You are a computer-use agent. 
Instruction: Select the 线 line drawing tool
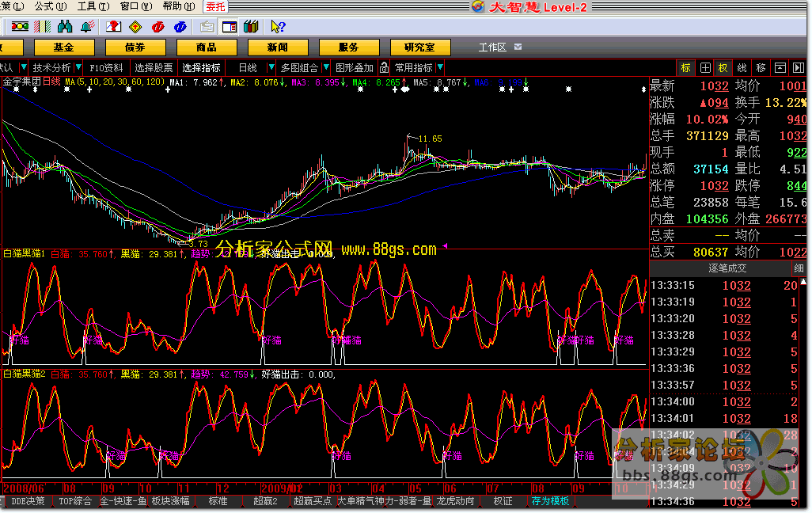(742, 68)
